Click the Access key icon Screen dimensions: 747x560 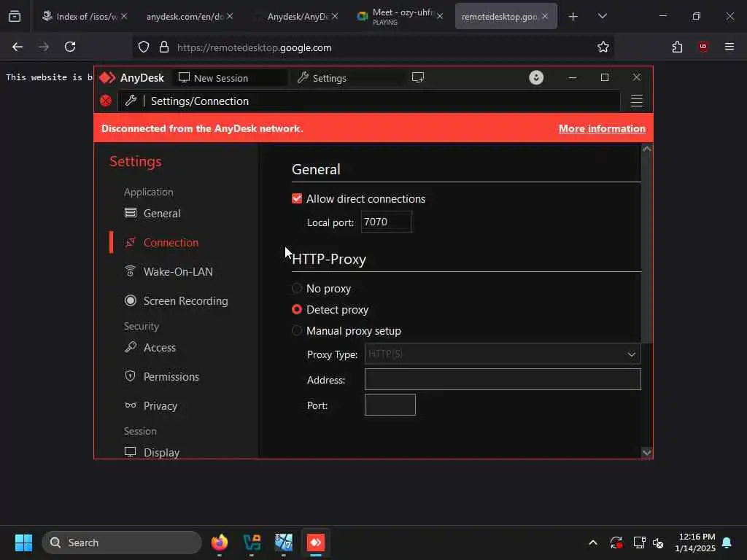[130, 347]
